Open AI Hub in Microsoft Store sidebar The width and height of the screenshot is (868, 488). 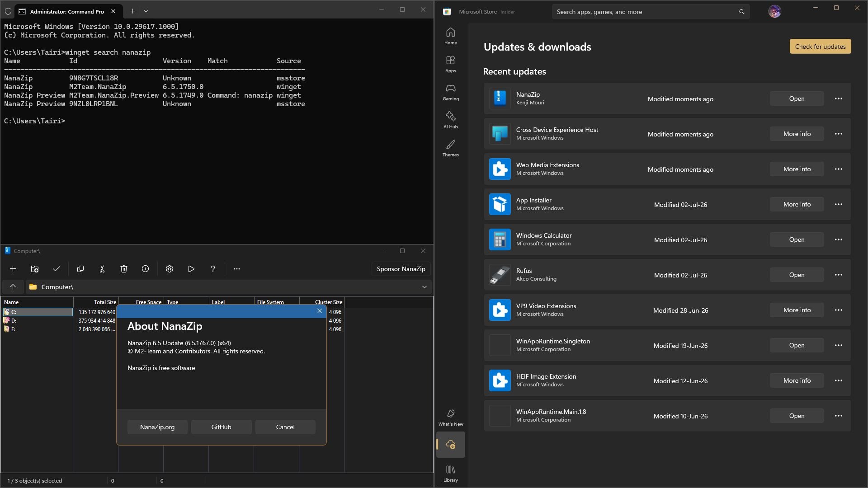coord(451,120)
